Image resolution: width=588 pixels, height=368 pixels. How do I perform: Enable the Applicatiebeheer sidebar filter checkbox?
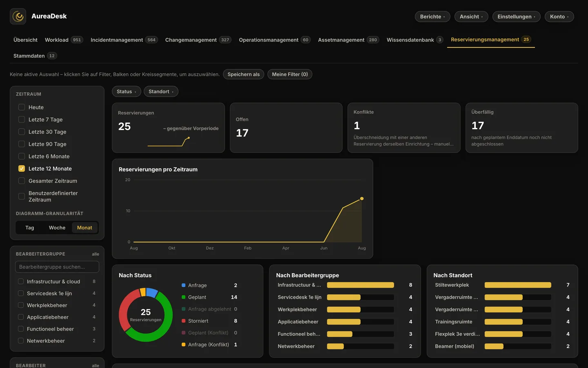pyautogui.click(x=21, y=317)
